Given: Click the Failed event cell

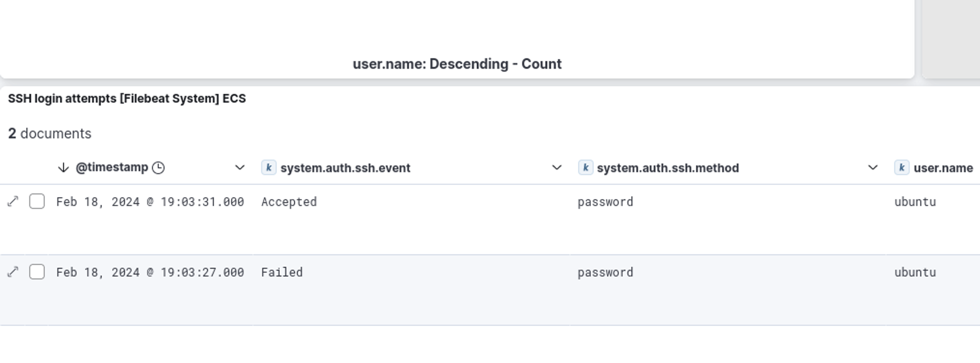Looking at the screenshot, I should click(x=282, y=272).
